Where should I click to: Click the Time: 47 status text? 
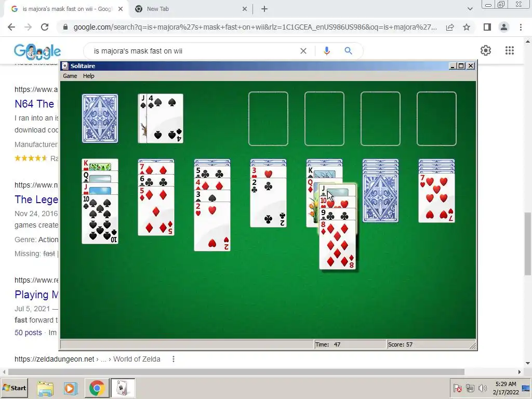[328, 344]
